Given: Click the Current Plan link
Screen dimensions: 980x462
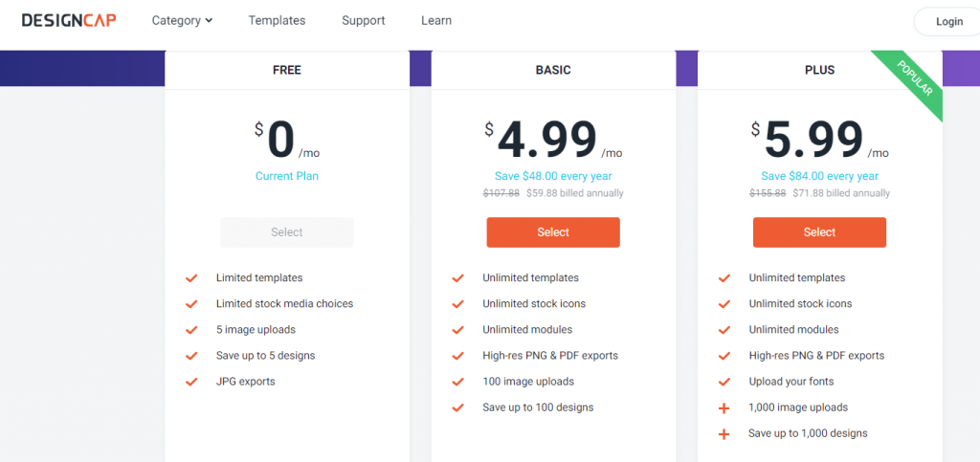Looking at the screenshot, I should [x=287, y=176].
